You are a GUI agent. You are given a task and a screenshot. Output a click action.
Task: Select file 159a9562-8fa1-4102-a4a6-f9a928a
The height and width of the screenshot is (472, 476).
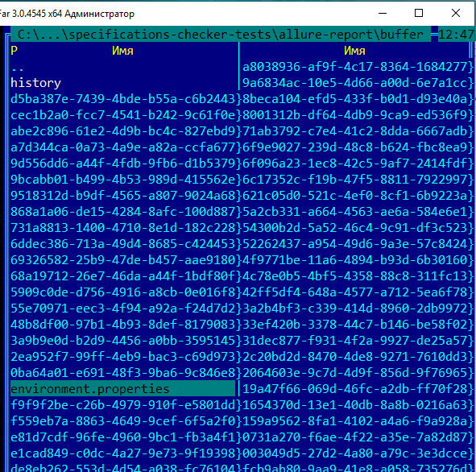pos(354,421)
